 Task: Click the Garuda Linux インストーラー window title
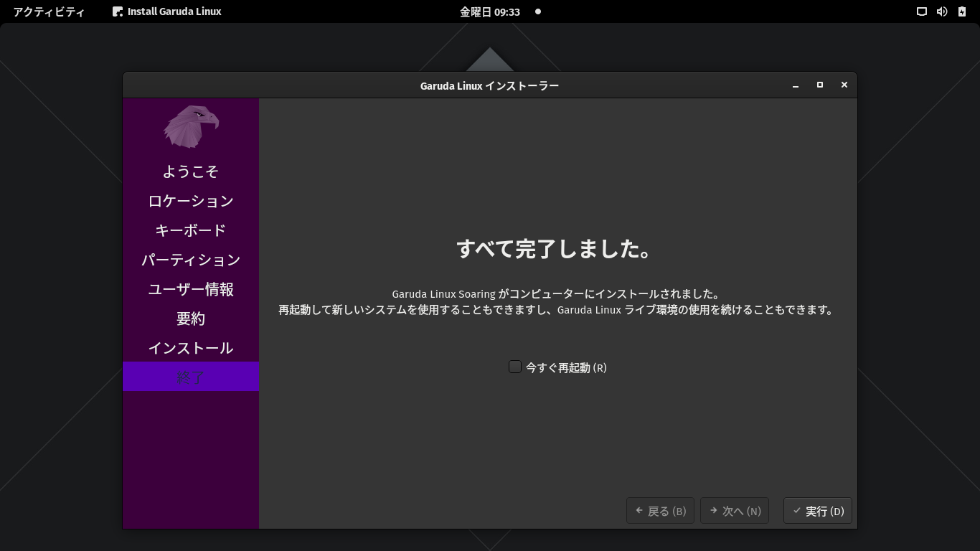[x=489, y=85]
